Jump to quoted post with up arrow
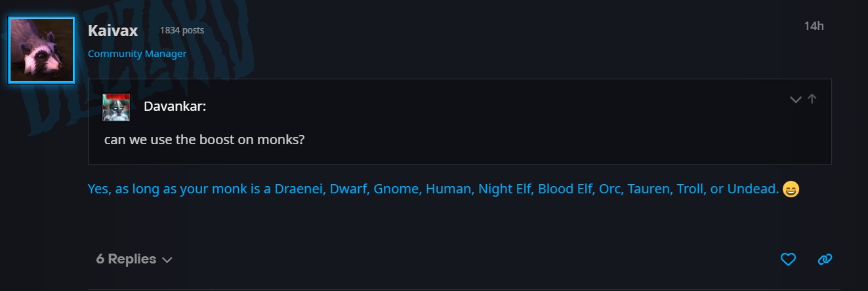 pos(812,99)
